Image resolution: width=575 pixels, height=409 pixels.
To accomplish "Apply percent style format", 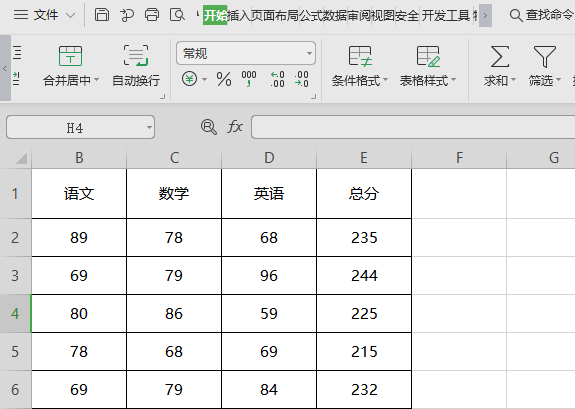I will tap(224, 79).
